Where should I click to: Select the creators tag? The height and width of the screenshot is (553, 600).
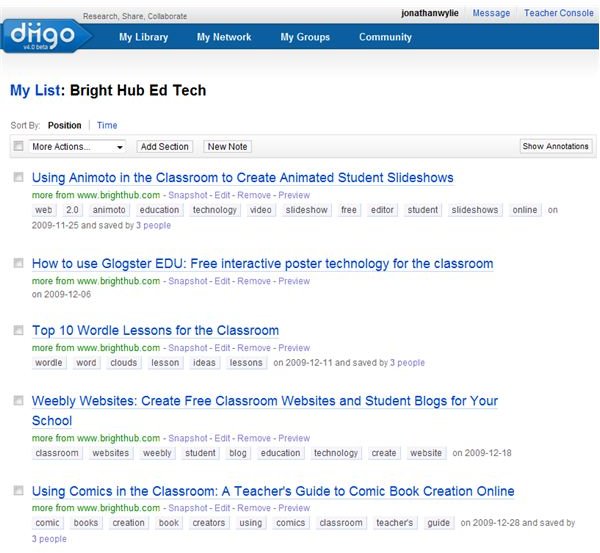click(x=209, y=523)
